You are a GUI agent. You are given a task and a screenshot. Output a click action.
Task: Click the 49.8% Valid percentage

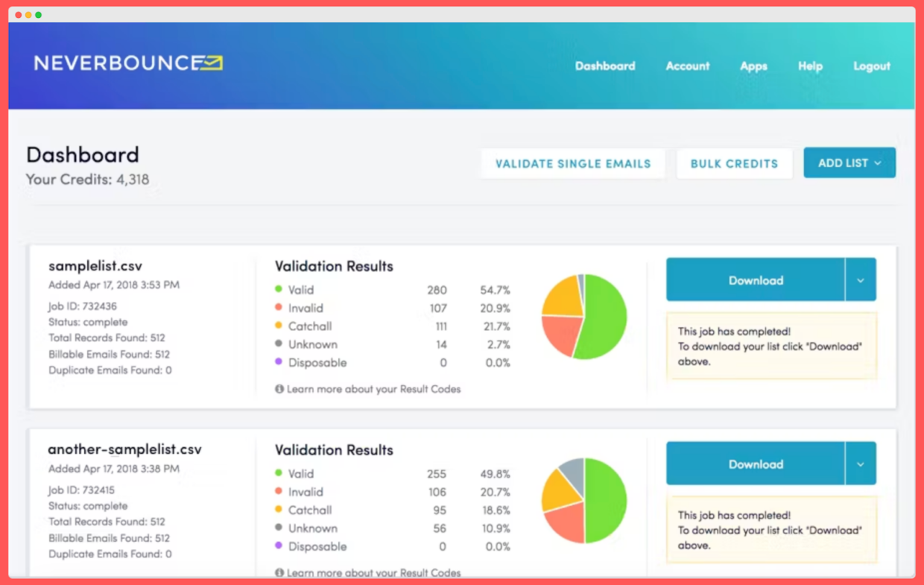(x=495, y=474)
